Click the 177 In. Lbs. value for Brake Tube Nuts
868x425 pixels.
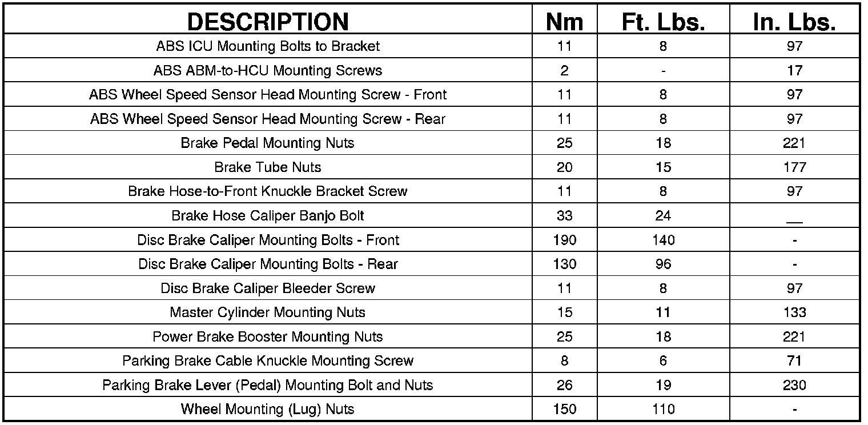coord(794,167)
